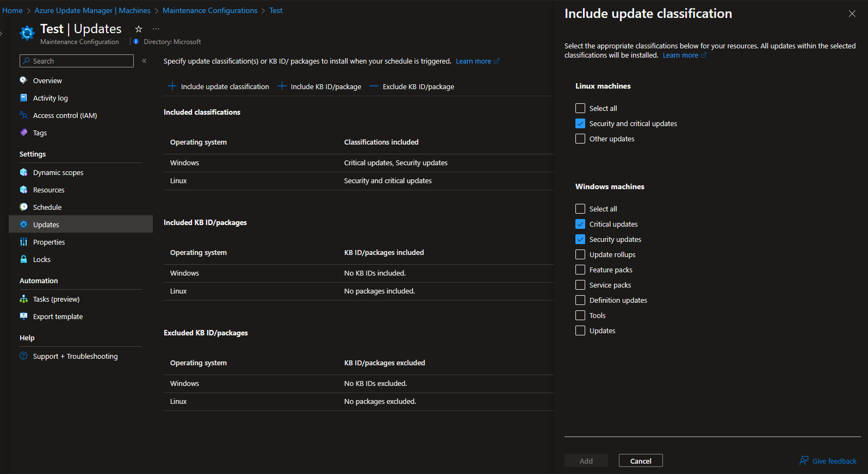The height and width of the screenshot is (474, 868).
Task: Click the Access control (IAM) icon
Action: tap(23, 115)
